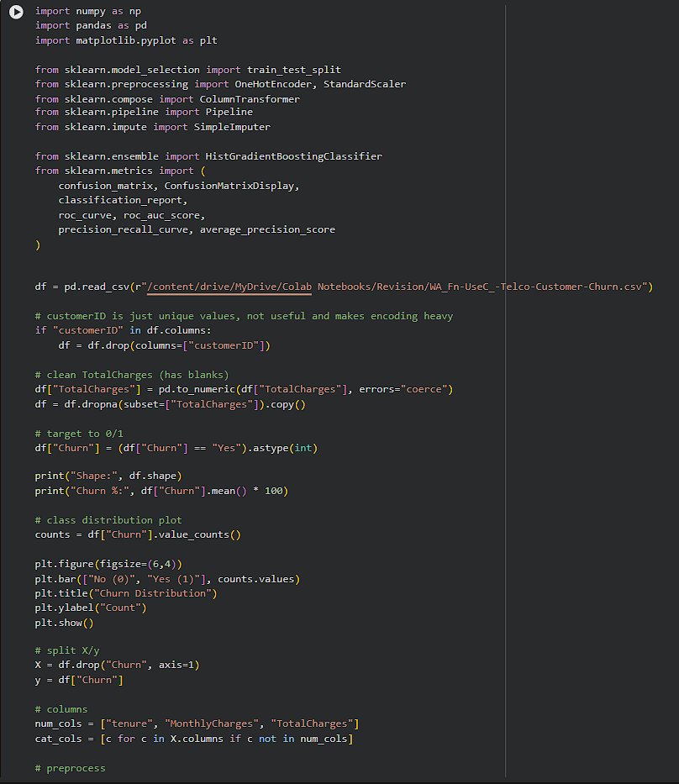Click the '# class distribution plot' comment
Viewport: 679px width, 784px height.
point(108,520)
